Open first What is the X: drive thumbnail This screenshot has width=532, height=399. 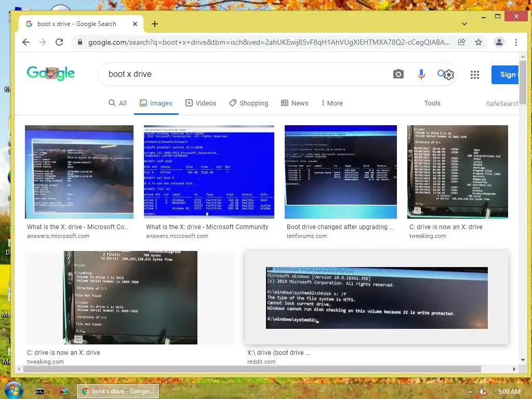point(79,171)
